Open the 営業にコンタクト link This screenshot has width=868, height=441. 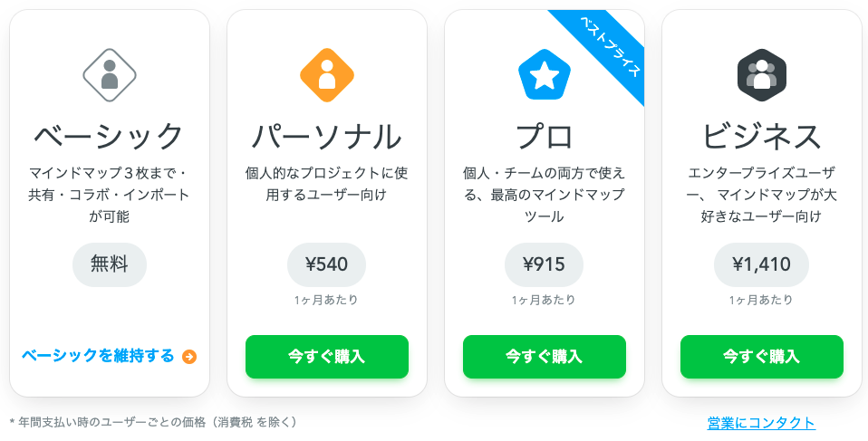761,423
